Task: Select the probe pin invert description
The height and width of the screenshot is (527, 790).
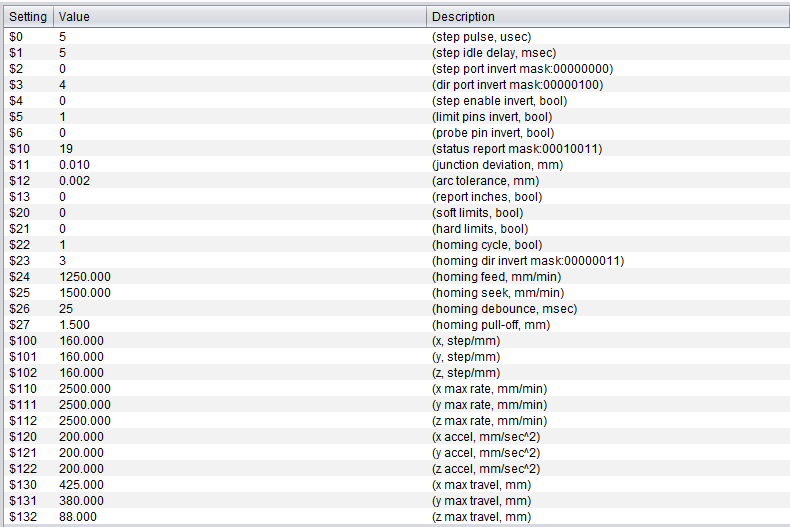Action: 493,133
